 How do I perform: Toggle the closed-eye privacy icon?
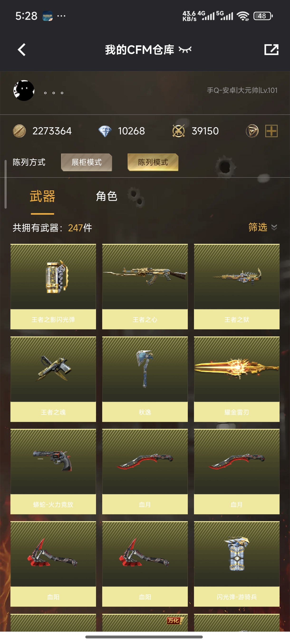tap(185, 49)
